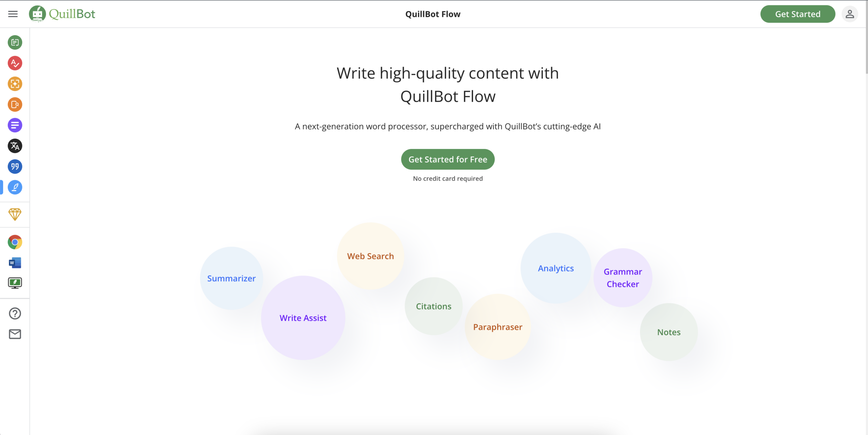868x435 pixels.
Task: Select the Word Add-in icon
Action: [15, 262]
